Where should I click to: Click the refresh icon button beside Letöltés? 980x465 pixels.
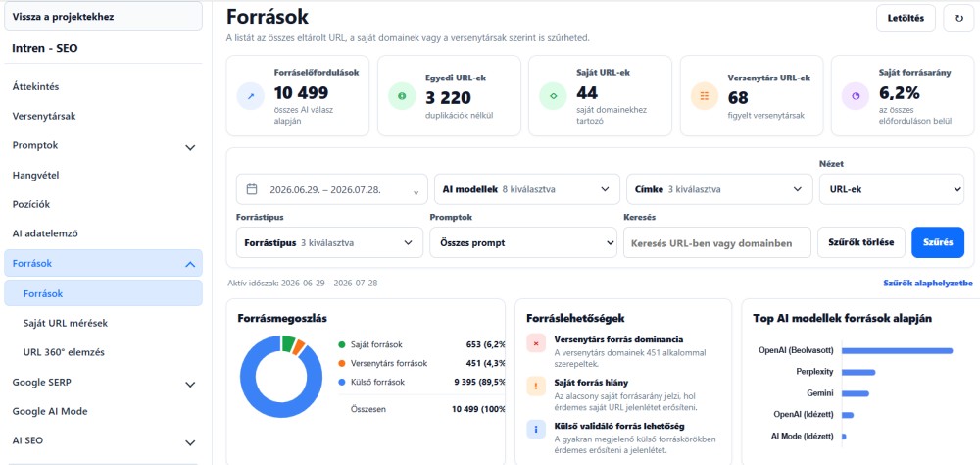[x=959, y=19]
